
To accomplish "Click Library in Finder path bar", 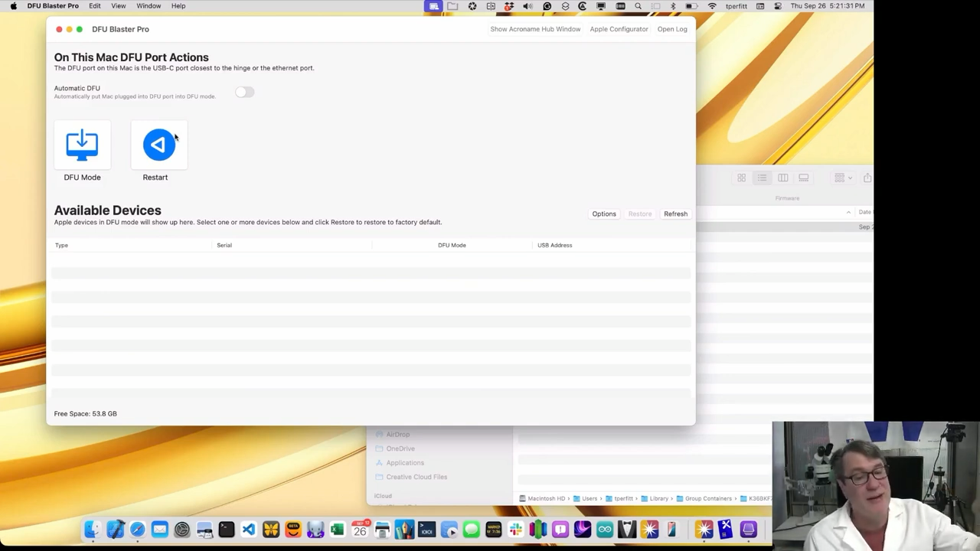I will 655,499.
